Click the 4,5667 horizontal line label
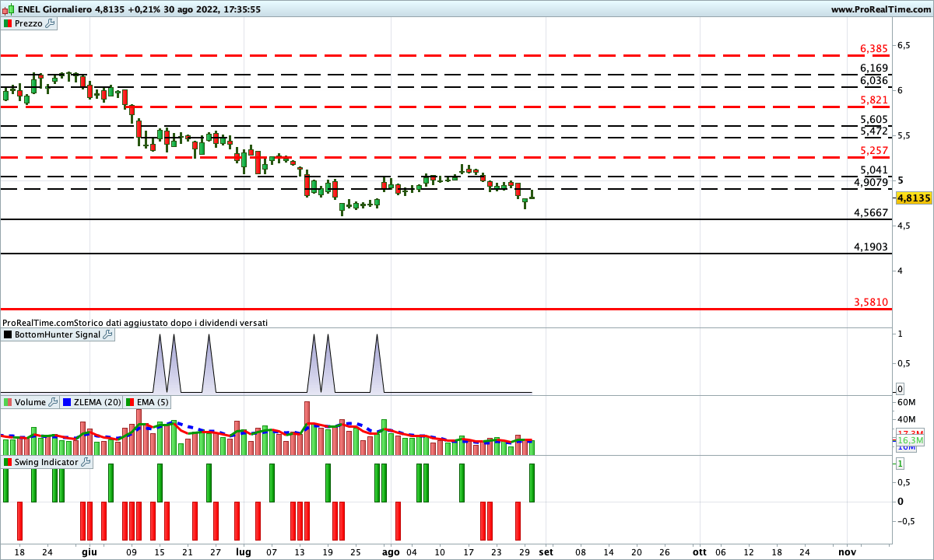This screenshot has width=934, height=560. pos(870,212)
